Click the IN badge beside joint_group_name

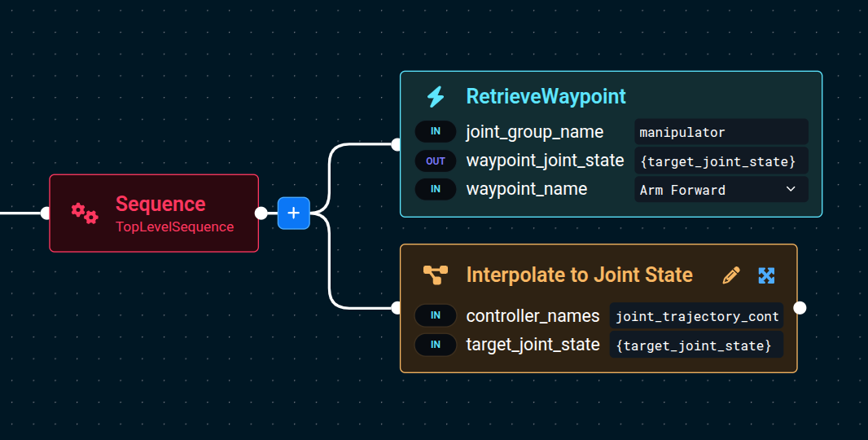click(x=436, y=131)
